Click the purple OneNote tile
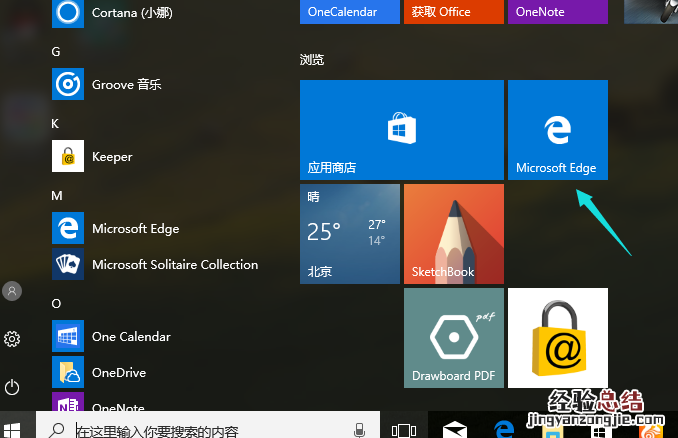678x438 pixels. (x=557, y=12)
